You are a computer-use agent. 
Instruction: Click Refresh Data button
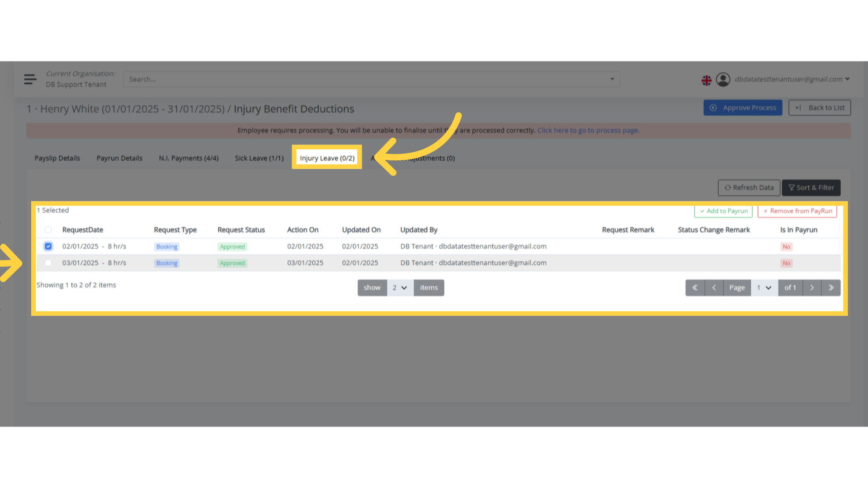click(x=749, y=188)
